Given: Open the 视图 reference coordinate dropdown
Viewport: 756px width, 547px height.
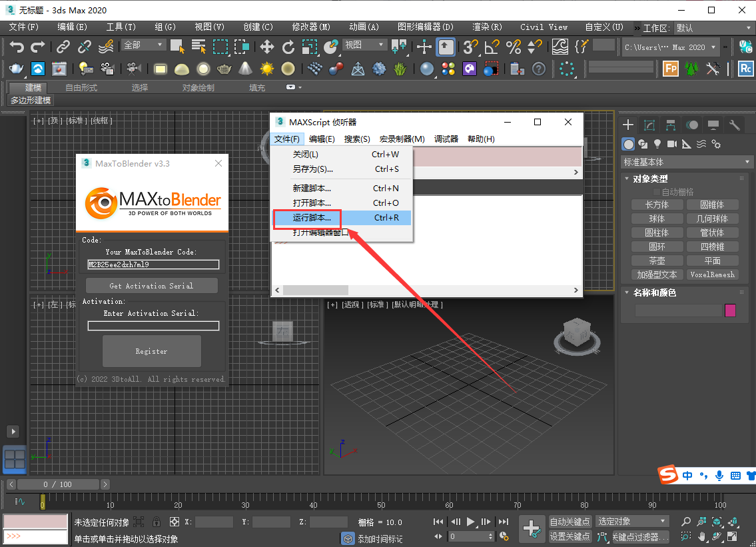Looking at the screenshot, I should tap(364, 45).
